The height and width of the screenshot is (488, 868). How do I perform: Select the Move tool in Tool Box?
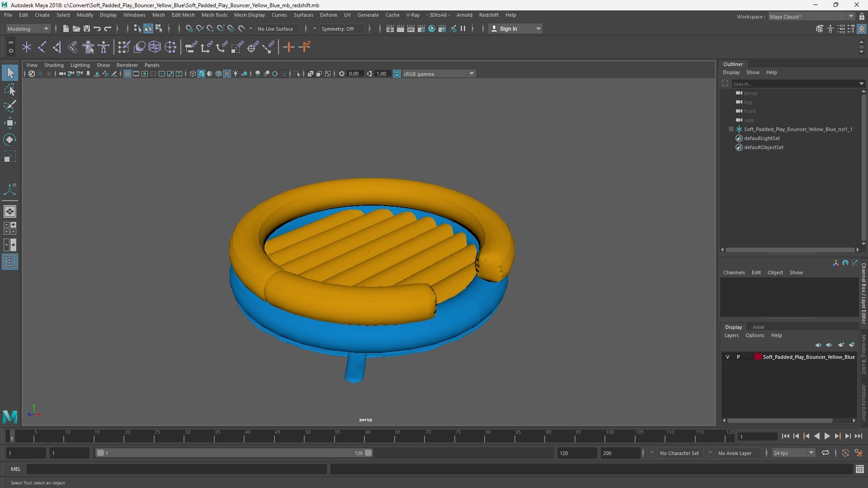(x=10, y=123)
